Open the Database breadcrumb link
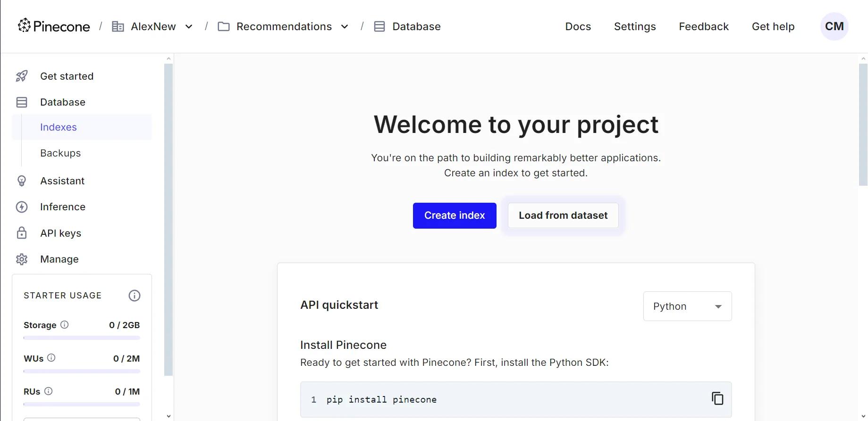868x421 pixels. click(x=416, y=26)
